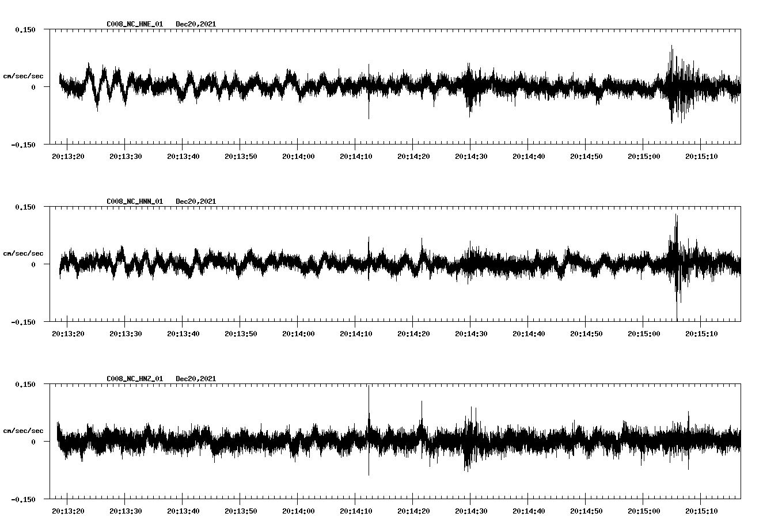Click the 20:14:20 time label under HNZ plot
Viewport: 782px width, 532px height.
point(413,511)
